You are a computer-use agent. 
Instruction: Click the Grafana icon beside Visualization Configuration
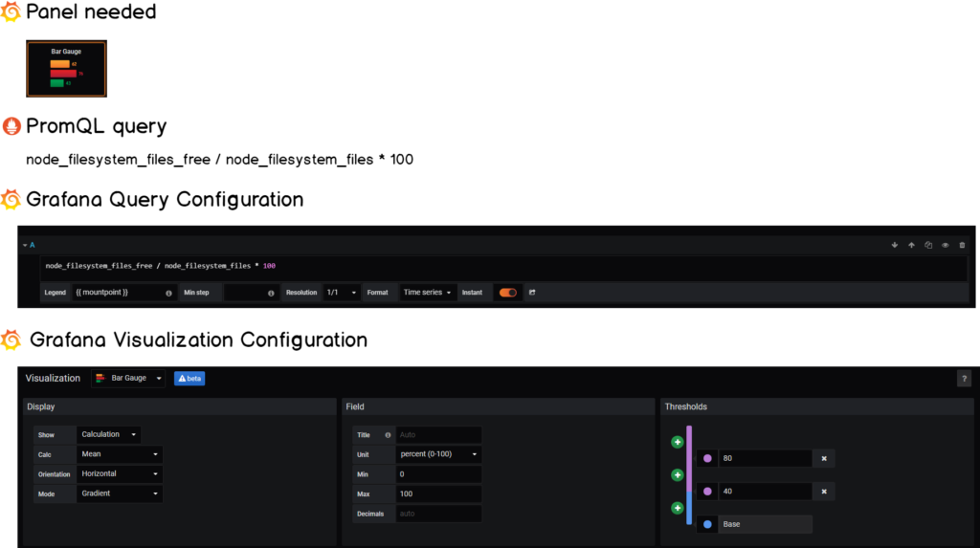[11, 340]
